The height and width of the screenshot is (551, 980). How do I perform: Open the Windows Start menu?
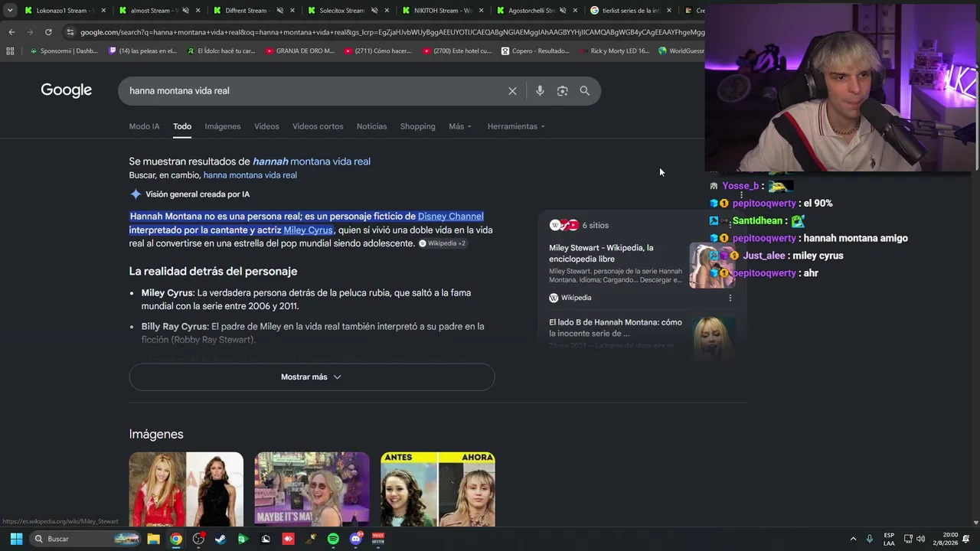tap(16, 539)
